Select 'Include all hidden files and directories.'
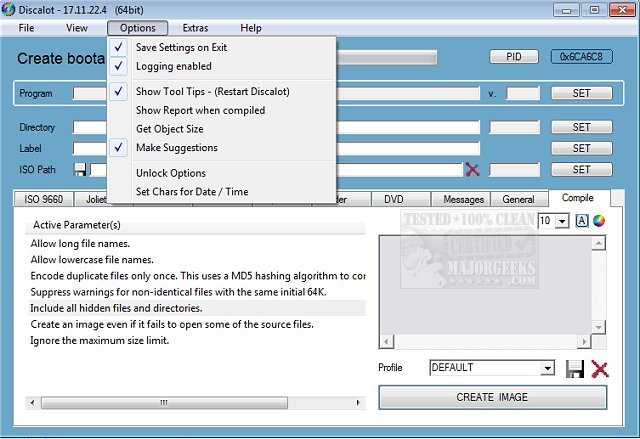Image resolution: width=640 pixels, height=439 pixels. coord(196,308)
